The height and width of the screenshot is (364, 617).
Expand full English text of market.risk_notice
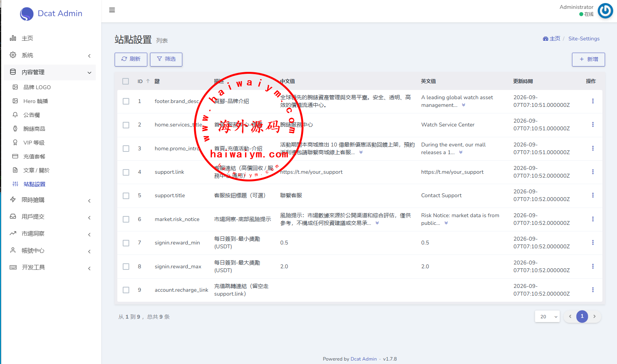446,223
